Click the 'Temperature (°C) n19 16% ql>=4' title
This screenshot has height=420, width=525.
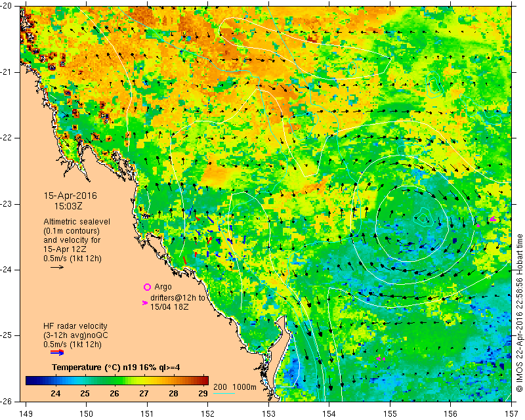point(116,367)
